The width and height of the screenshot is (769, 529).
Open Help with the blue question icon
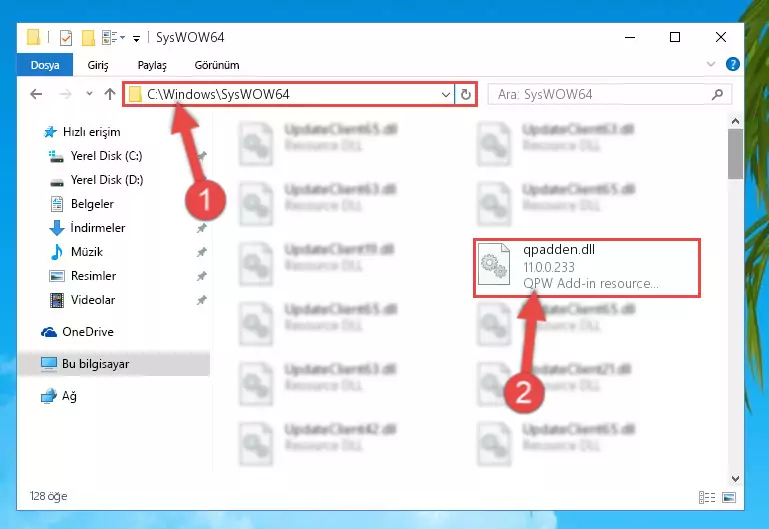point(733,64)
